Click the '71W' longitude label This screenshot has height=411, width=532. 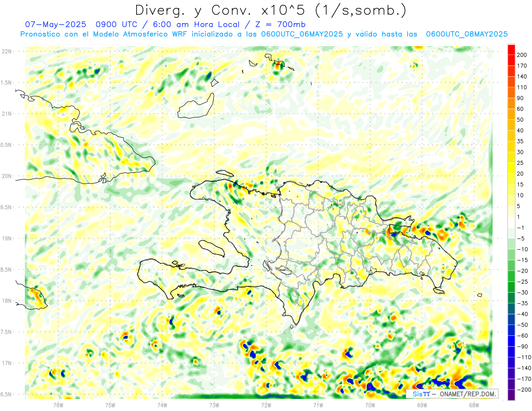pos(318,405)
